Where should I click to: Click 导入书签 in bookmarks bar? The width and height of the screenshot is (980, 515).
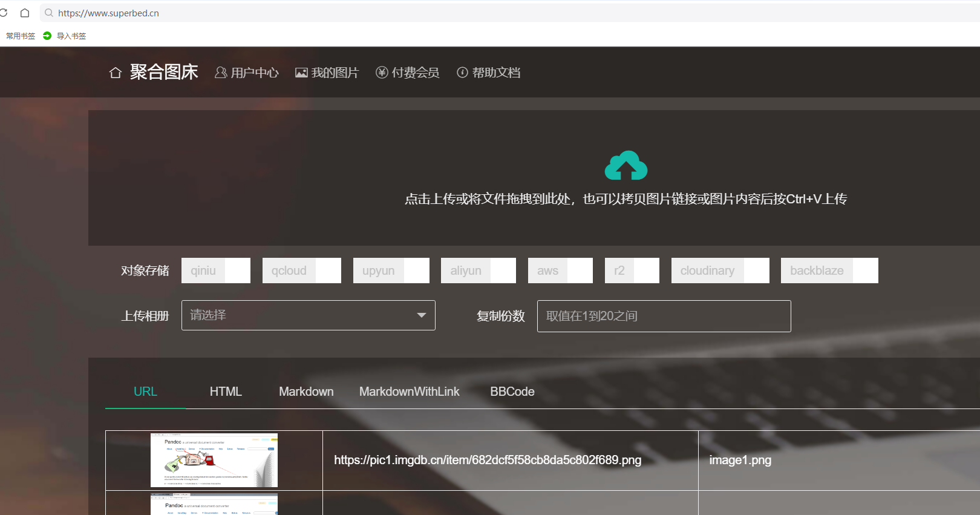[x=71, y=36]
